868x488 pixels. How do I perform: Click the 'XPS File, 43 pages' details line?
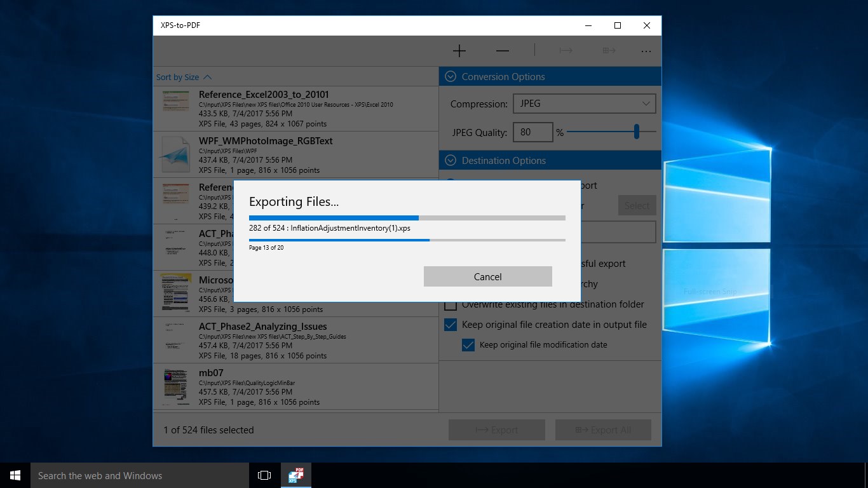[262, 124]
